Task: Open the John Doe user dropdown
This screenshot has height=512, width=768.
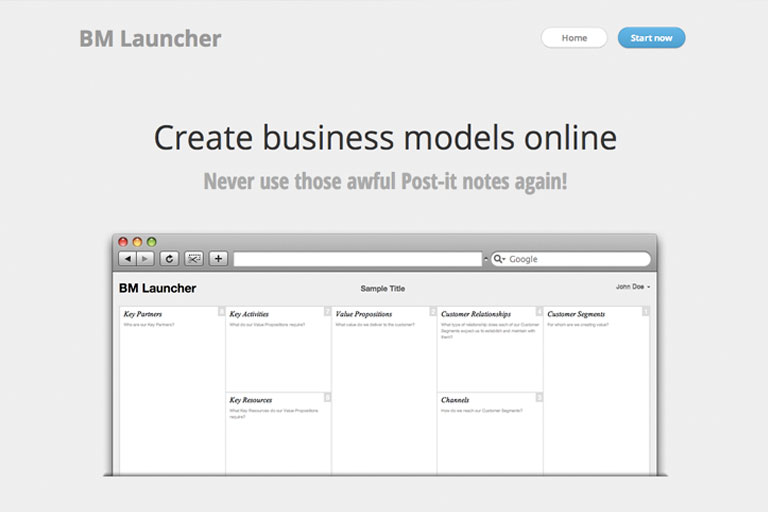Action: [x=632, y=287]
